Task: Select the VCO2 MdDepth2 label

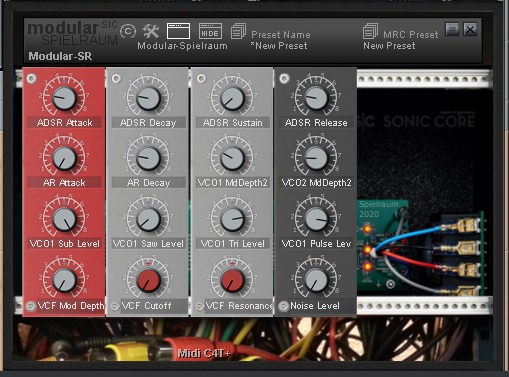Action: click(316, 183)
